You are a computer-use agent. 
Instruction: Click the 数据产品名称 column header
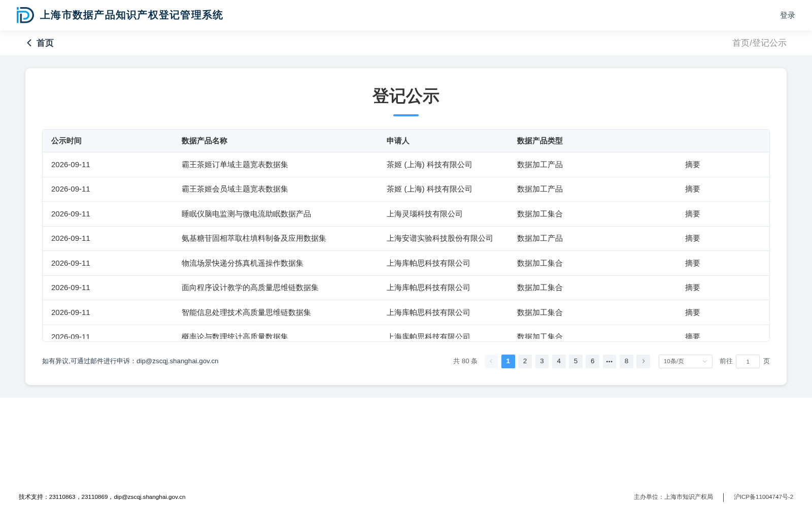(x=205, y=141)
